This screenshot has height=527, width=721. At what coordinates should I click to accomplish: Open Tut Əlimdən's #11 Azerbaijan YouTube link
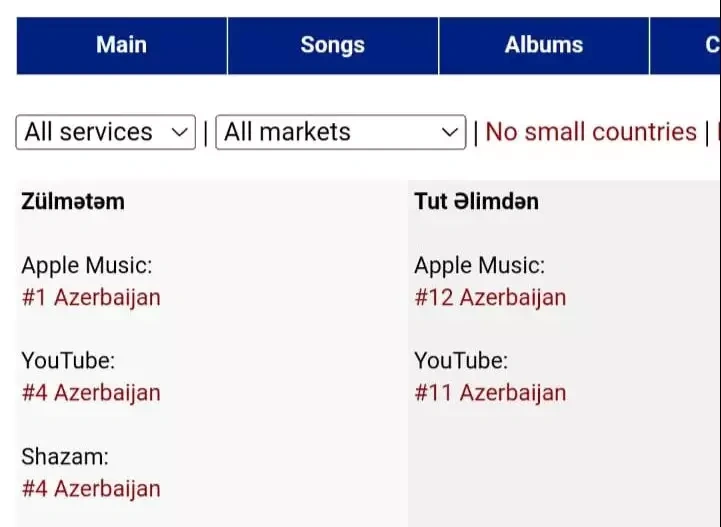[x=490, y=393]
